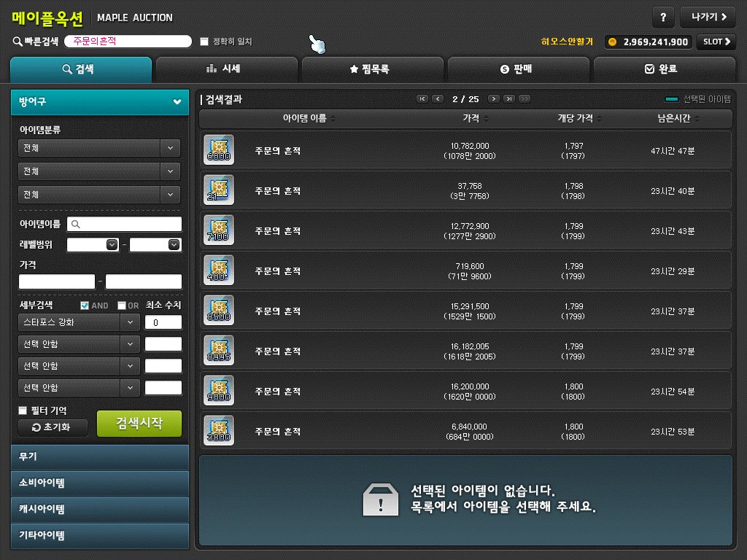Screen dimensions: 747x560
Task: Select the 8995-stack item icon
Action: (219, 350)
